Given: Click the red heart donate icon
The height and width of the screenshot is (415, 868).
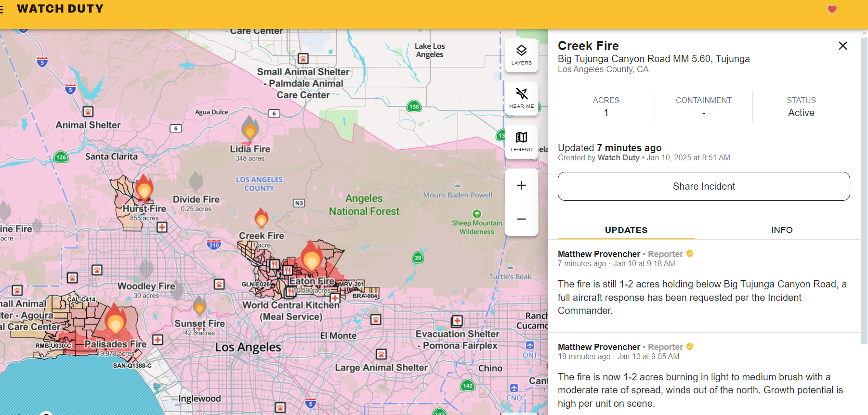Looking at the screenshot, I should click(x=832, y=9).
